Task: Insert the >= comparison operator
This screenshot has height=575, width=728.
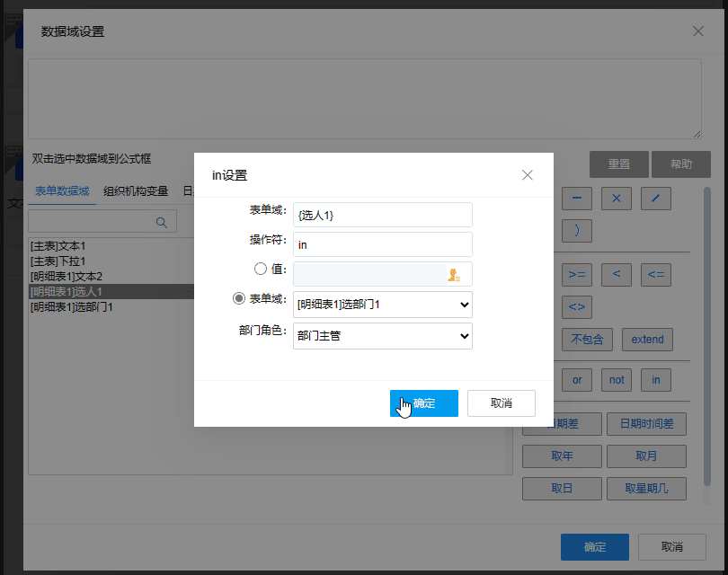Action: [x=577, y=275]
